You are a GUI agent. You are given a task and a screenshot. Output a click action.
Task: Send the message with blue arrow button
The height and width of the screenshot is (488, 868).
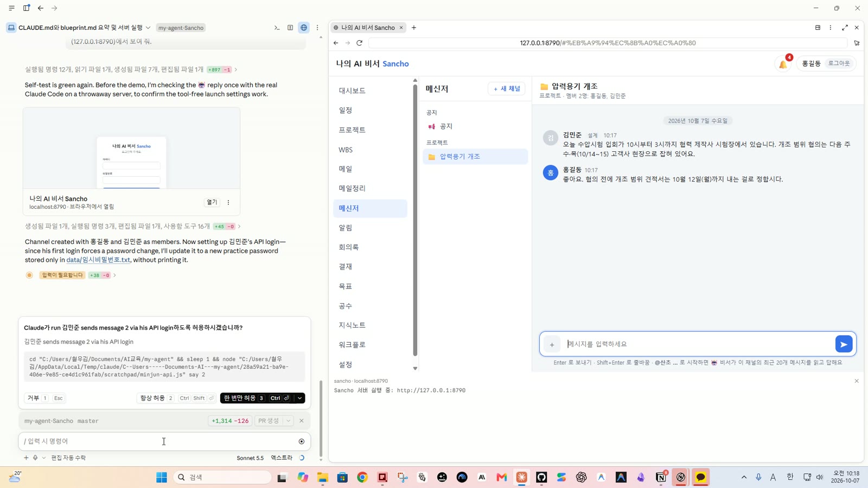(x=844, y=344)
